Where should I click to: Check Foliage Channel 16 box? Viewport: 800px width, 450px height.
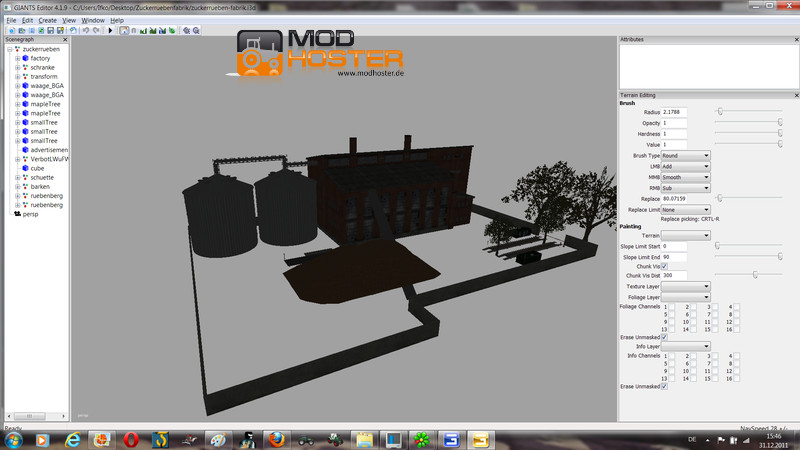pyautogui.click(x=737, y=330)
